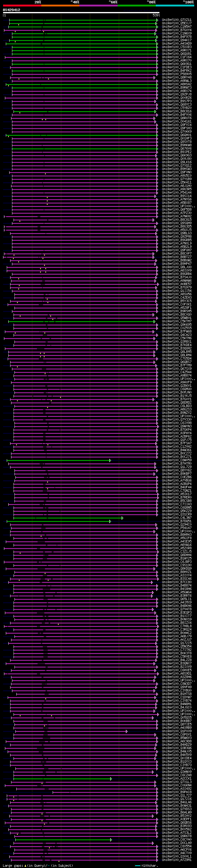This screenshot has width=197, height=868.
Task: Open hit UniRef100_C8WV59
Action: (x=177, y=460)
